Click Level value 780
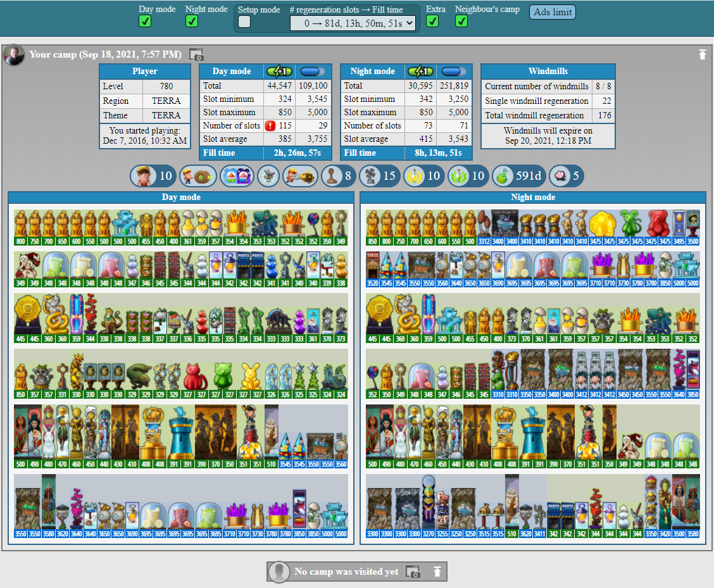The height and width of the screenshot is (588, 714). point(166,86)
